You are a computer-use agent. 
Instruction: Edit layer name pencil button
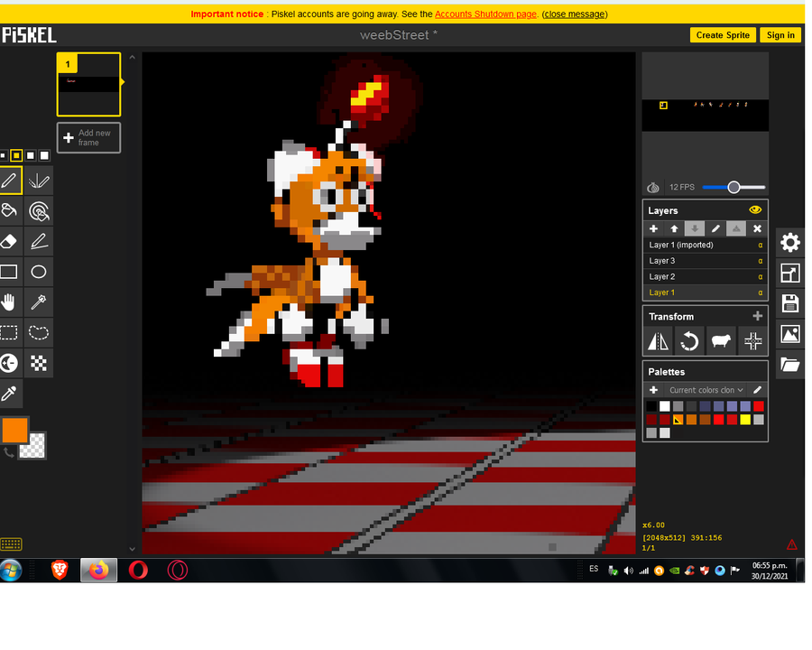pos(715,228)
